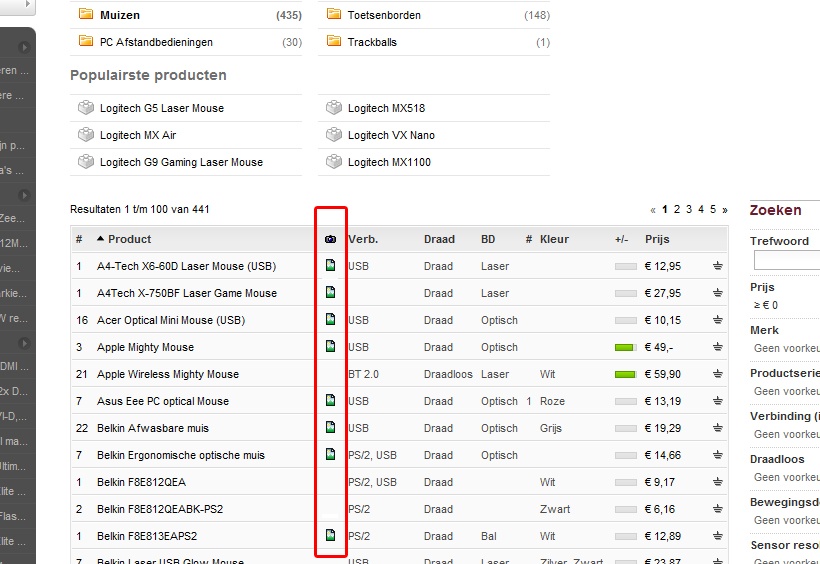Click product icon beside Logitech G9 Gaming Laser Mouse
Image resolution: width=820 pixels, height=564 pixels.
tap(86, 162)
